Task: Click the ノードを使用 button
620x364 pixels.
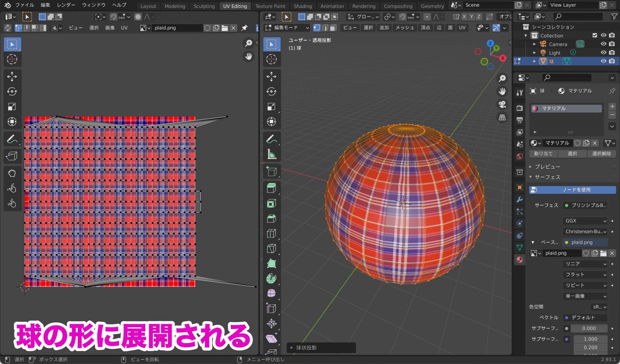Action: (x=572, y=189)
